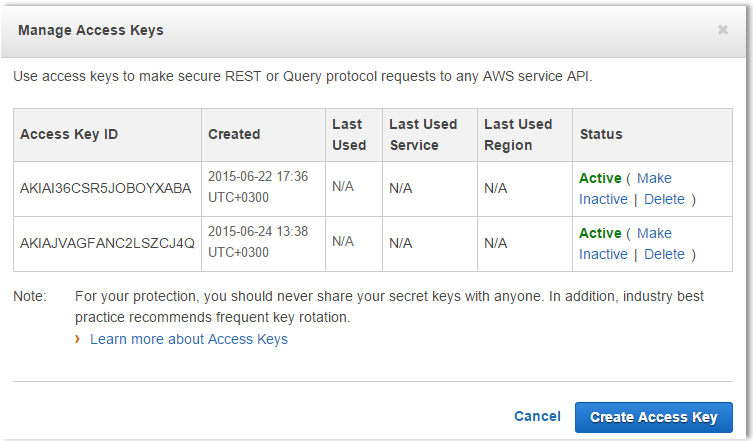Select the key ID AKIAJVAGFANC2LSZCJ4Q text
753x441 pixels.
tap(107, 242)
